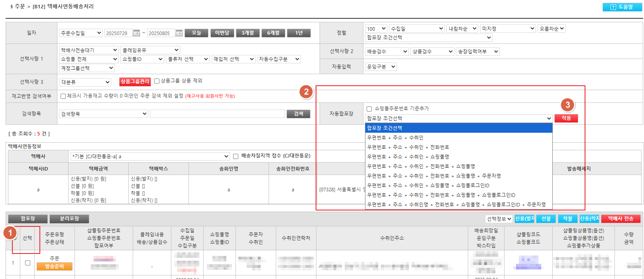This screenshot has height=279, width=644.
Task: Click the blue 착불 button
Action: pos(567,219)
